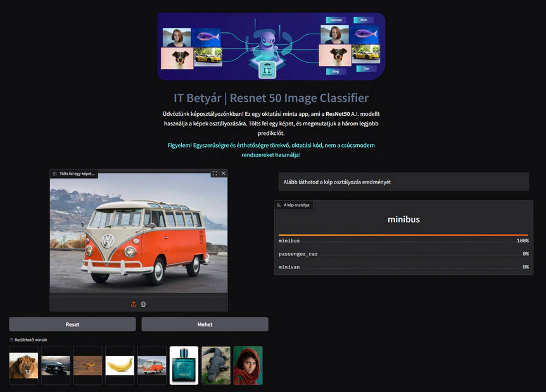Image resolution: width=546 pixels, height=392 pixels.
Task: Load the black car sample image
Action: click(56, 365)
